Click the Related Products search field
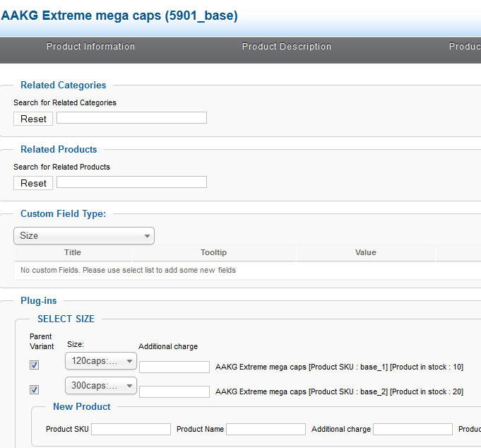The width and height of the screenshot is (481, 448). pos(131,182)
